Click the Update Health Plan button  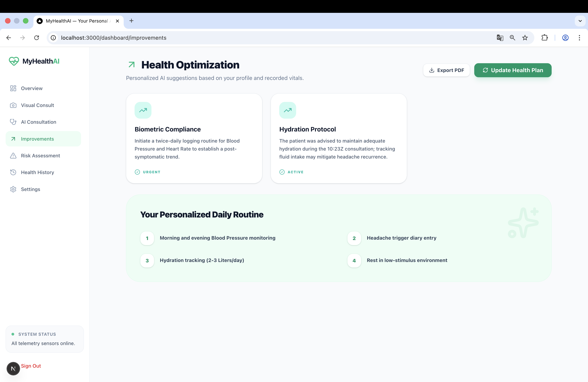click(513, 70)
